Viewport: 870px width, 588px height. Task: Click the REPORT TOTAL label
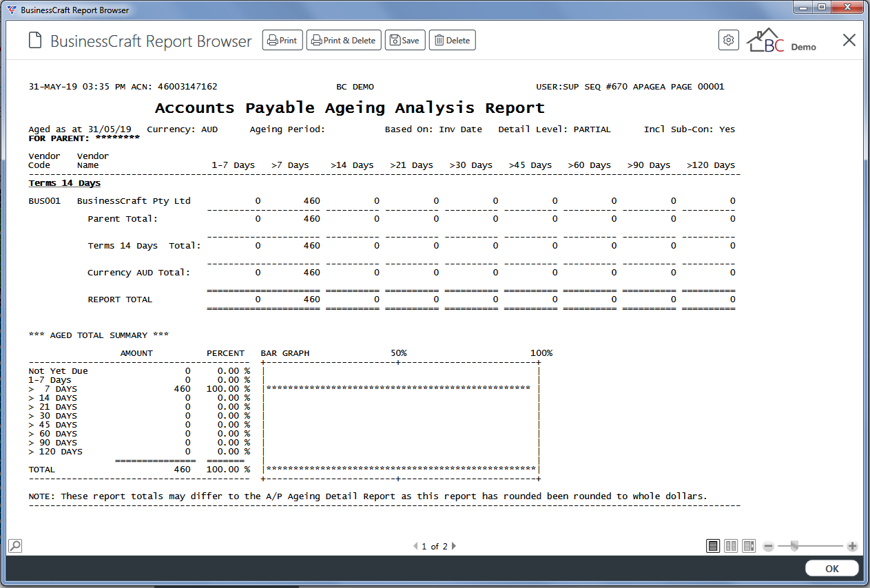pyautogui.click(x=121, y=300)
